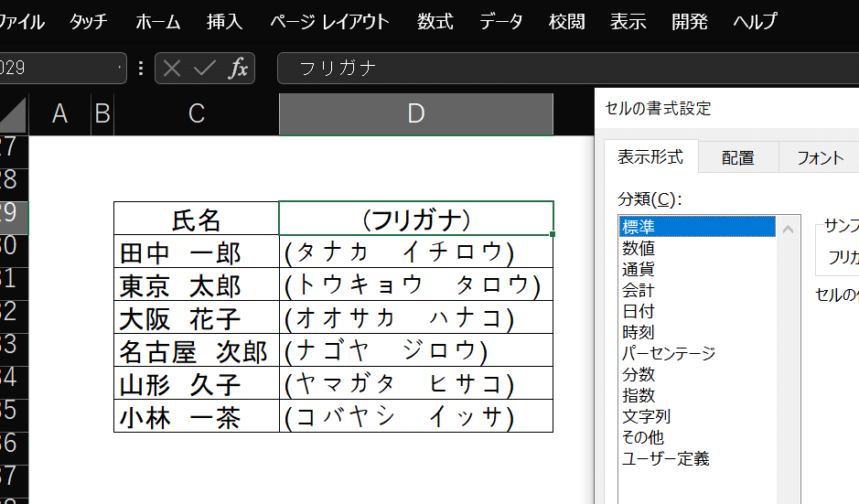Click the cell 東京 太郎
The image size is (859, 504).
coord(197,284)
